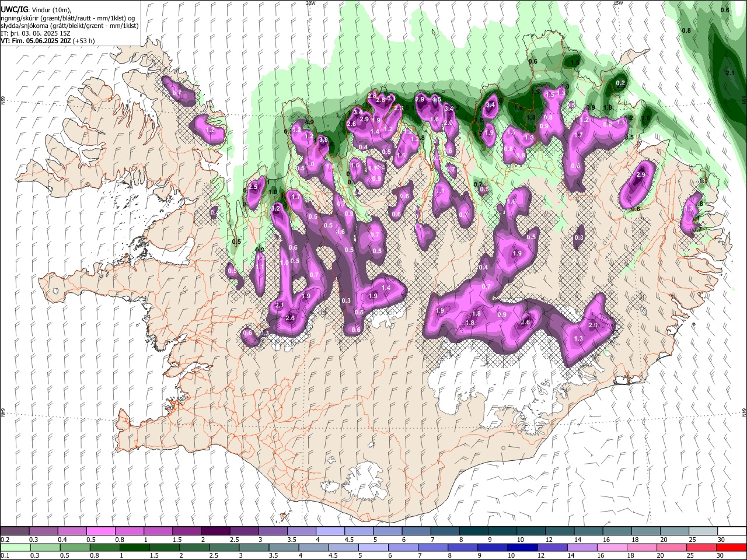Click the bright red swatch after 30 in lower legend

pos(731,547)
